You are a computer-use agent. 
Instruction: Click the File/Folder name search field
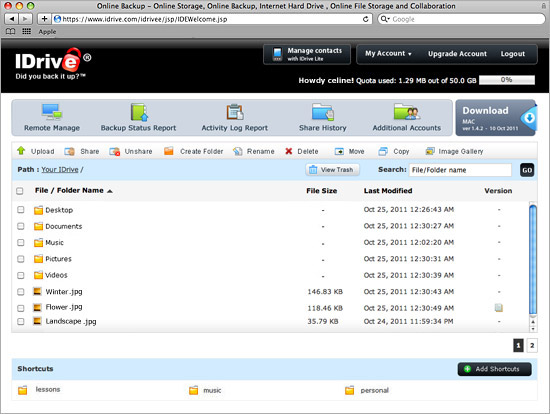point(460,170)
